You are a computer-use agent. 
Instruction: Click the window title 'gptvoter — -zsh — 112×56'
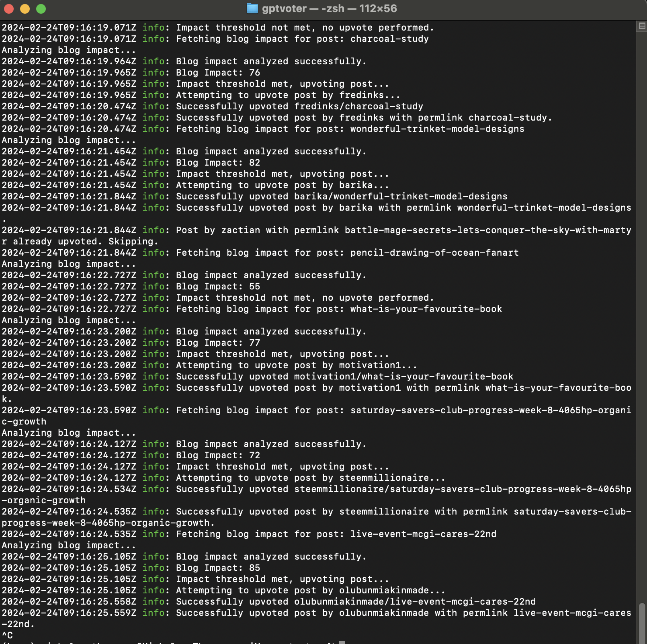(329, 8)
